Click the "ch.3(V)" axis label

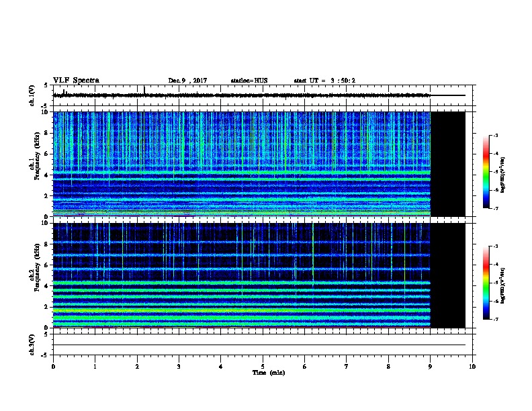tap(32, 345)
